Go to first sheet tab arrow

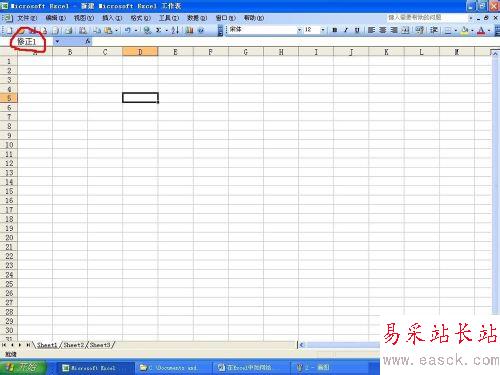(4, 345)
